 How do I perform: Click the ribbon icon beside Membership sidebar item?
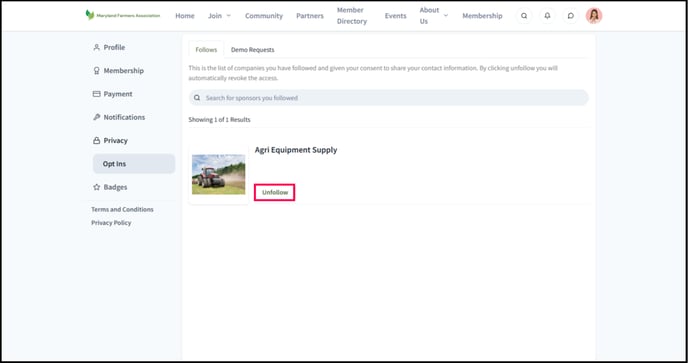[97, 71]
